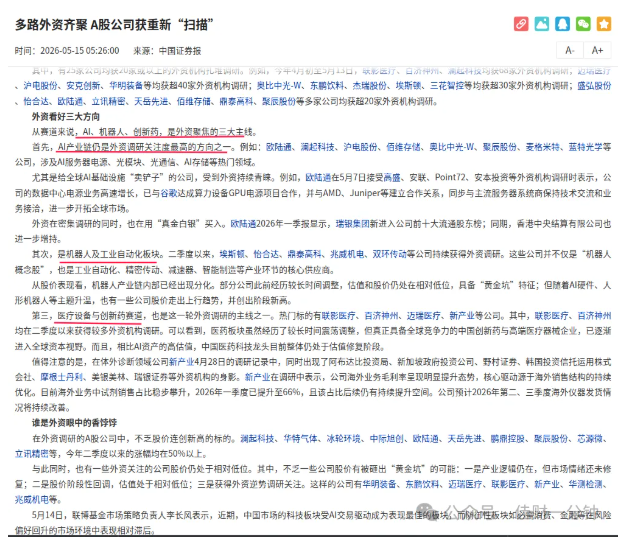Open 麦格米特 stock link
This screenshot has width=627, height=540.
tap(542, 147)
